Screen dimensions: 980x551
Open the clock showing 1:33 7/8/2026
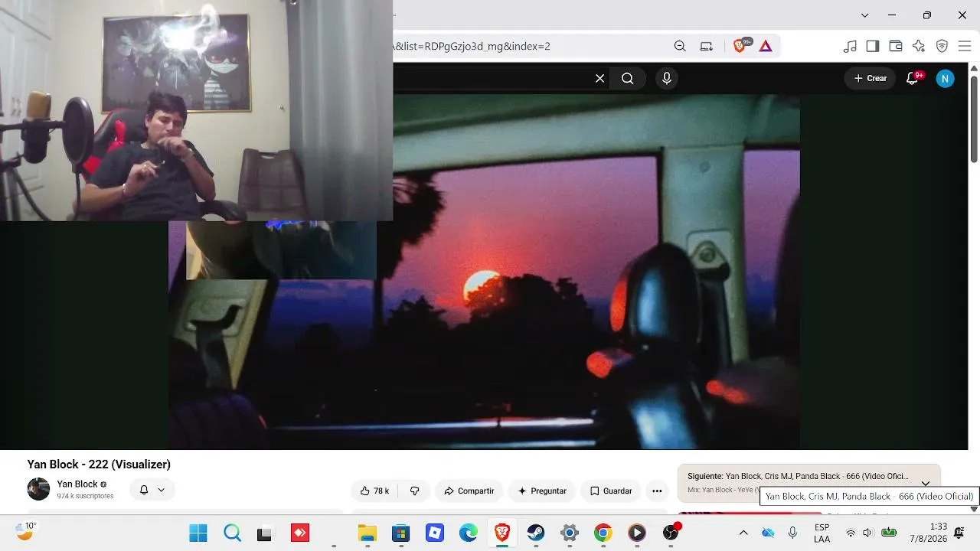click(928, 533)
